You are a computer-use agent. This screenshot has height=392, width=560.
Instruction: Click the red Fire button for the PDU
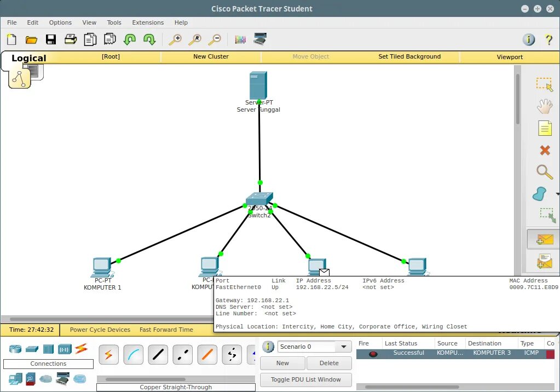tap(373, 354)
